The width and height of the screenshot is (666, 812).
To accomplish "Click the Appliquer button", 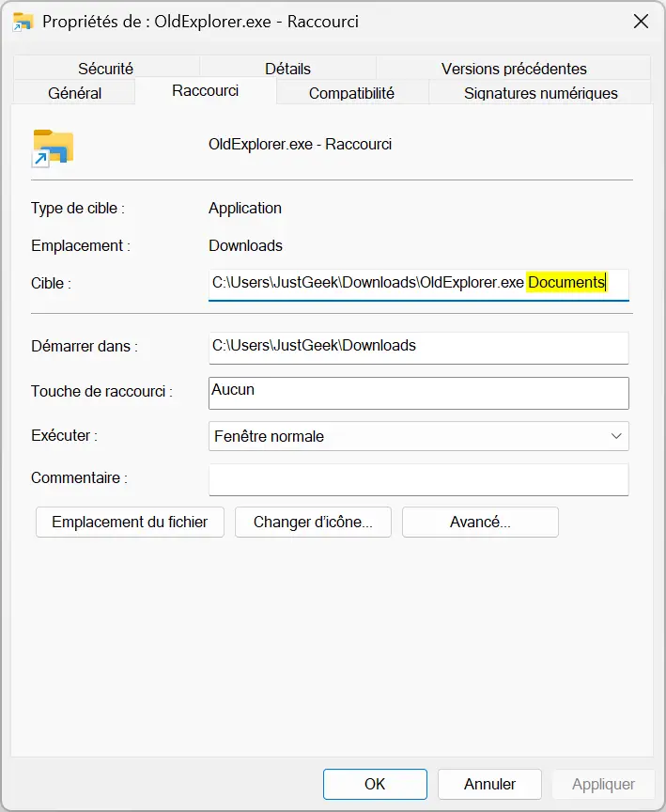I will (603, 784).
